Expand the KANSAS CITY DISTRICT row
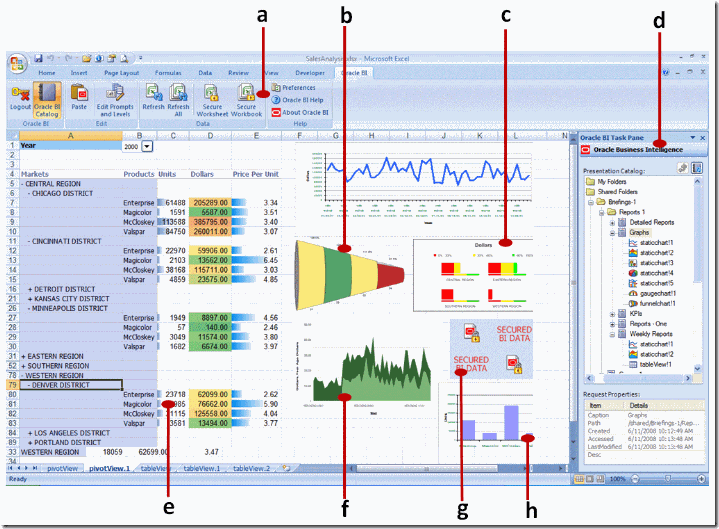The width and height of the screenshot is (719, 529). pyautogui.click(x=30, y=299)
